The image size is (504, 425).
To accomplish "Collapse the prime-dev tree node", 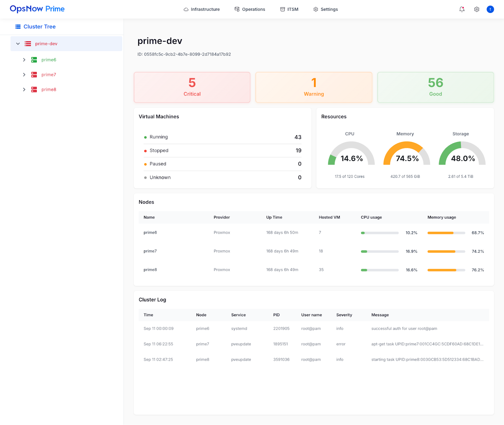I will click(x=18, y=44).
